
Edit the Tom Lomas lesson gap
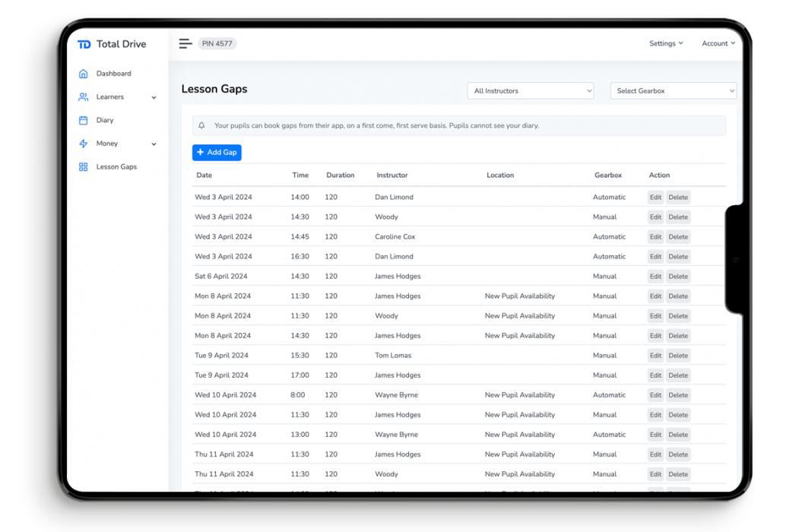(x=655, y=355)
